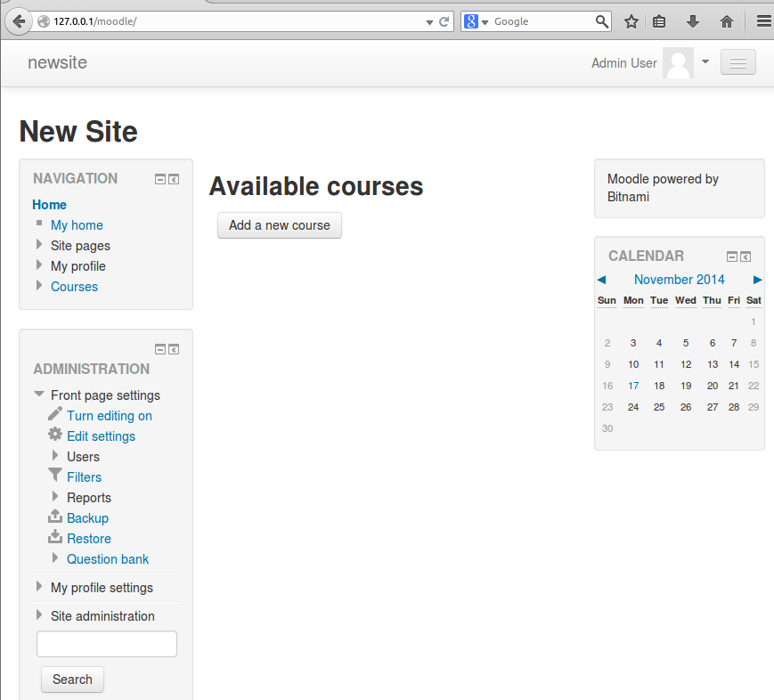The width and height of the screenshot is (774, 700).
Task: Go to previous month in calendar
Action: pyautogui.click(x=602, y=280)
